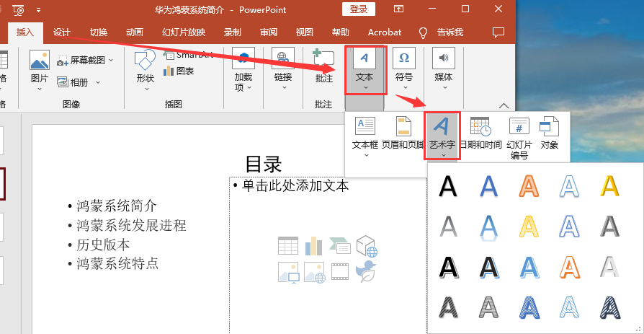Open the Animations (动画) tab
Viewport: 644px width, 334px height.
tap(134, 32)
